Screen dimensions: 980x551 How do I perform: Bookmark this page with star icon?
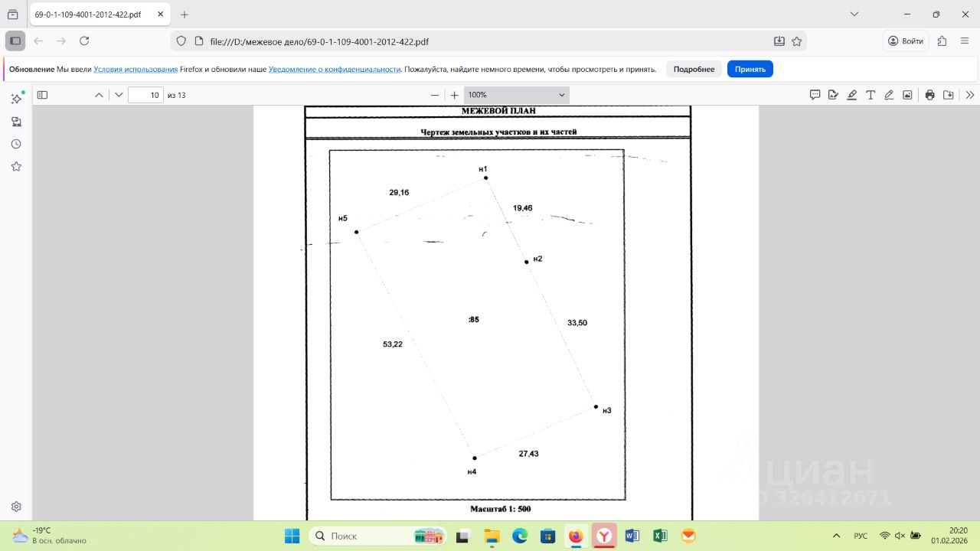point(796,41)
